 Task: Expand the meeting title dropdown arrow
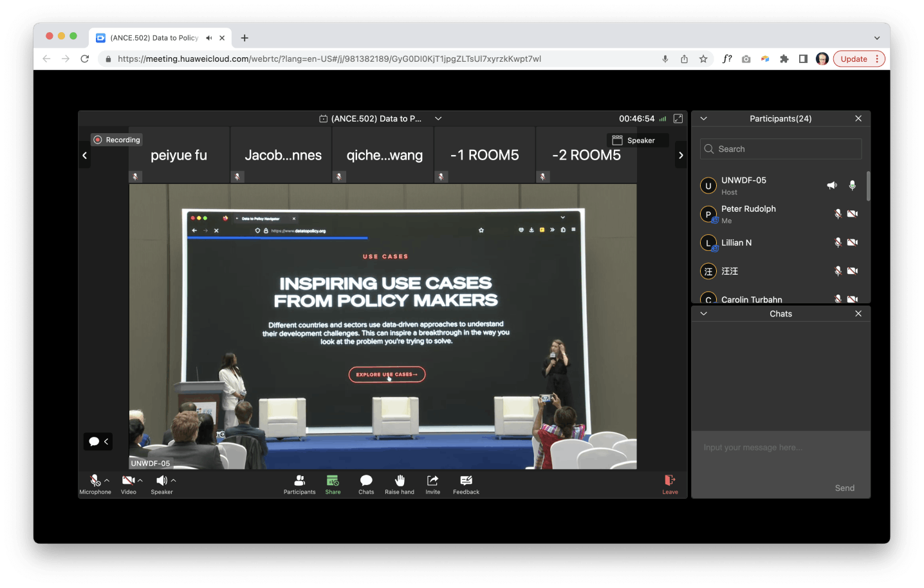438,118
